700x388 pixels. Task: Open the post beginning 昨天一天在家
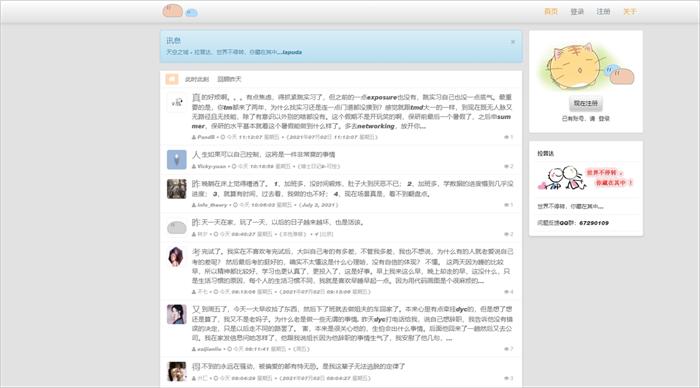click(278, 222)
